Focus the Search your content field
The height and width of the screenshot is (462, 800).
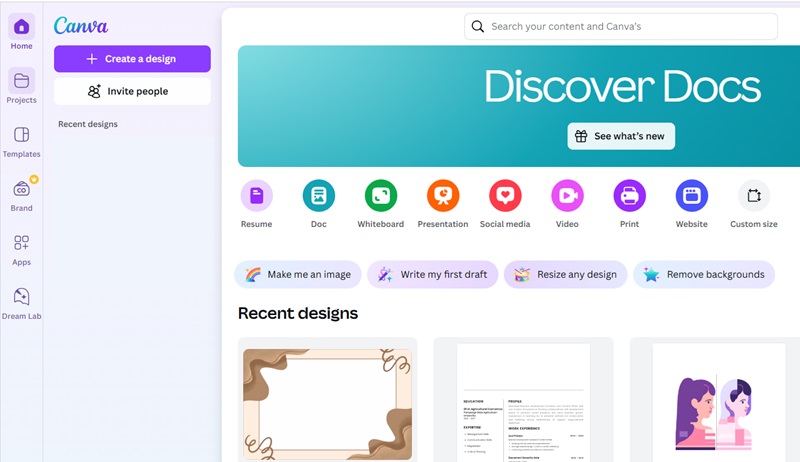[621, 27]
